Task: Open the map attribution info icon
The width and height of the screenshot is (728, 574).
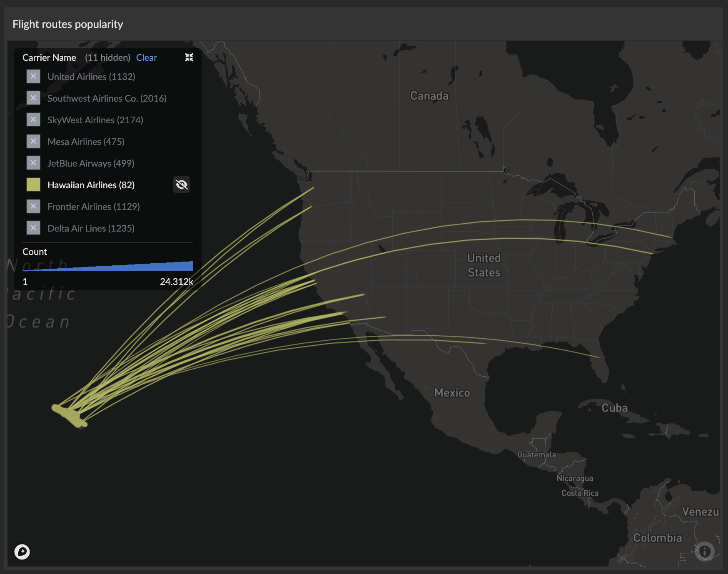Action: pyautogui.click(x=704, y=552)
